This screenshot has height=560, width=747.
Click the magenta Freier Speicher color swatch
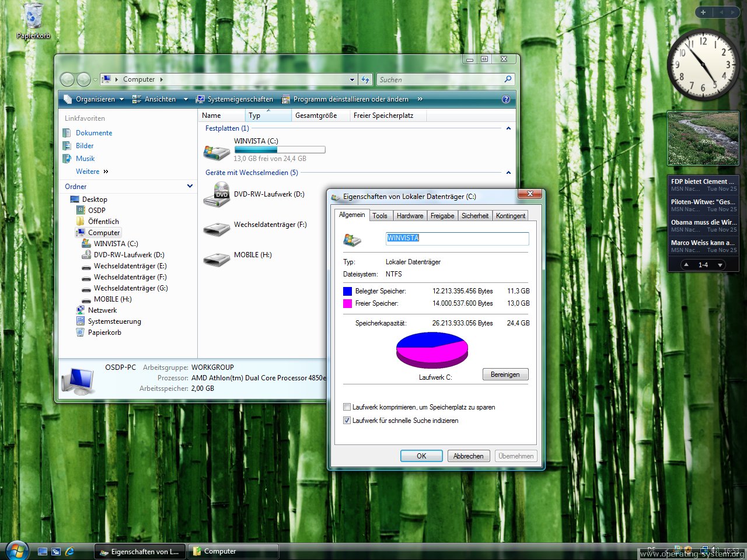point(348,303)
